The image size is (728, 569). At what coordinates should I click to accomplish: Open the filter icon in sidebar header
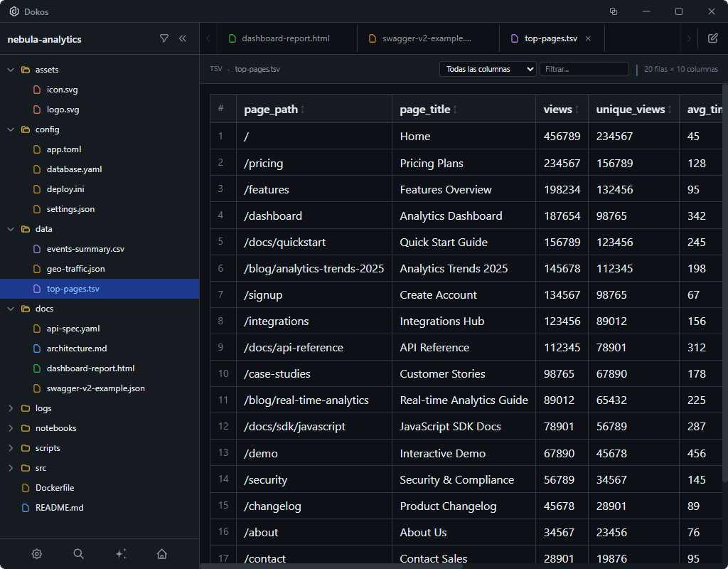coord(164,39)
